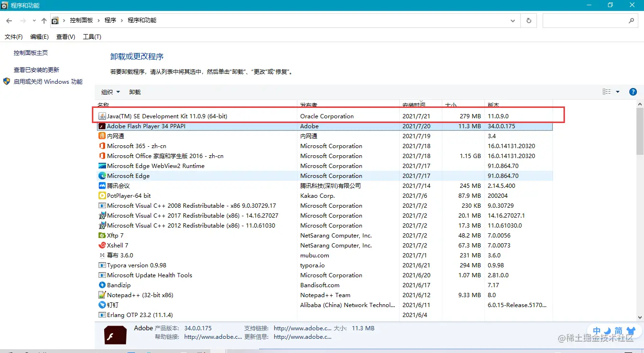Viewport: 644px width, 353px height.
Task: Open the 编辑(E) menu
Action: pos(39,37)
